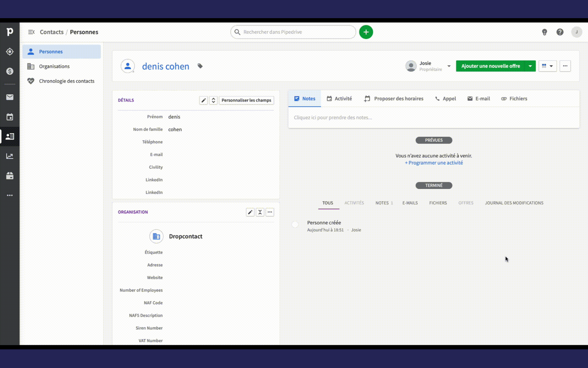This screenshot has height=368, width=588.
Task: Collapse the navigation menu icon
Action: [31, 32]
